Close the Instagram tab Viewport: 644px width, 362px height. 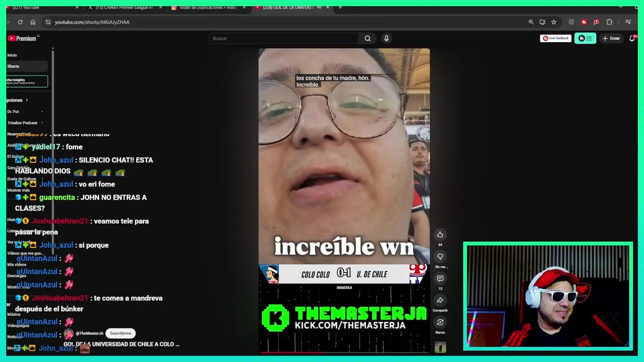click(x=244, y=8)
